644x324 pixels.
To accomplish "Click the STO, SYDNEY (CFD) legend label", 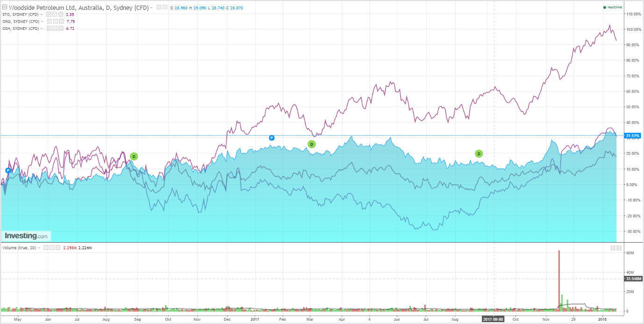I will (x=21, y=14).
